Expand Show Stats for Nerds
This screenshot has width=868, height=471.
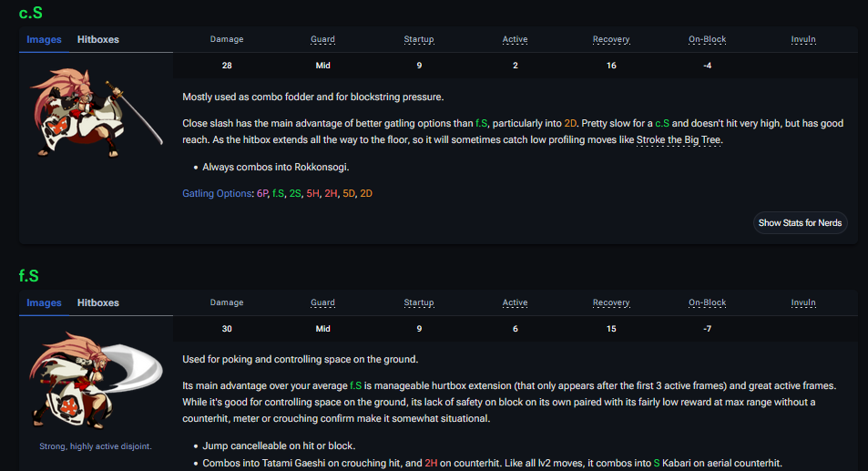[x=802, y=223]
